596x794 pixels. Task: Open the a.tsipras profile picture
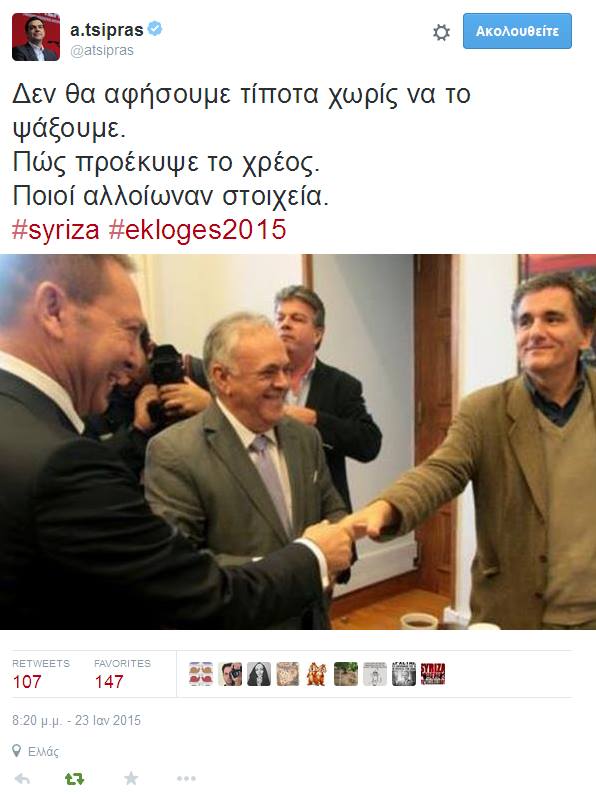tap(36, 37)
